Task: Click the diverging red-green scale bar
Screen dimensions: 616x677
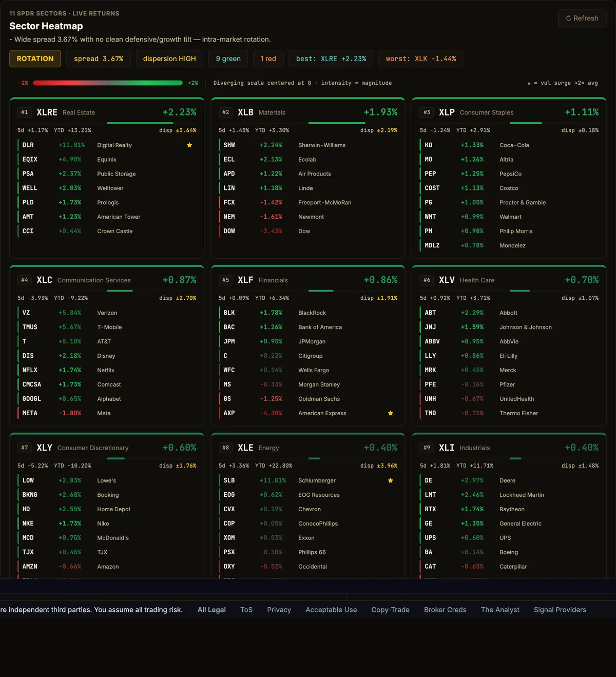Action: pos(108,83)
